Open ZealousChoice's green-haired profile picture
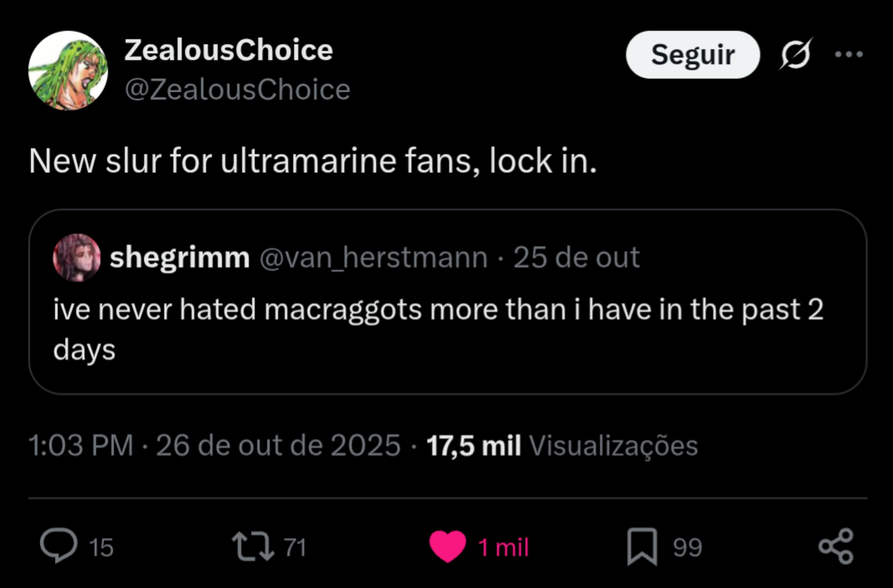The width and height of the screenshot is (893, 588). pyautogui.click(x=68, y=71)
